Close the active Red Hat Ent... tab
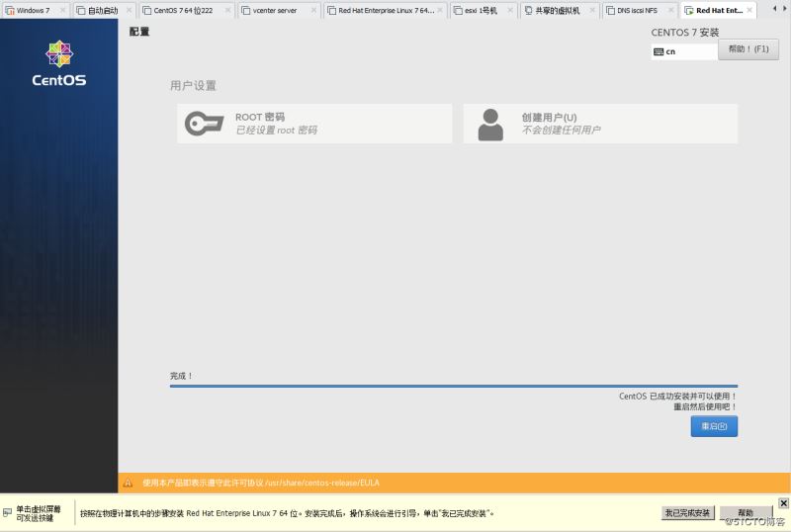Screen dimensions: 791x532 point(749,10)
